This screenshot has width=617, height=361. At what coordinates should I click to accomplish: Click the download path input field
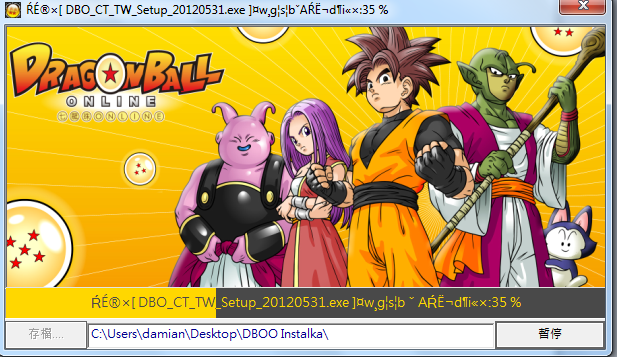291,335
